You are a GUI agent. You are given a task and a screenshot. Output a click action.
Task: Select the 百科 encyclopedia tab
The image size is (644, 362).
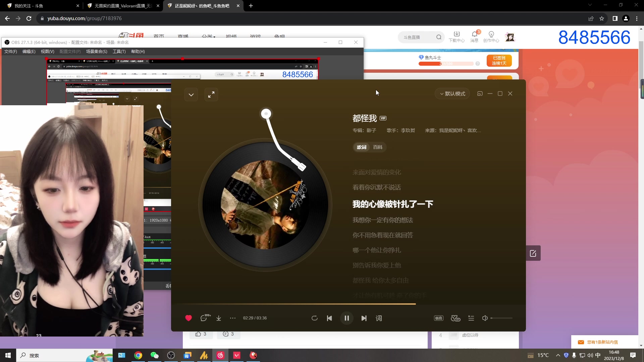click(378, 147)
